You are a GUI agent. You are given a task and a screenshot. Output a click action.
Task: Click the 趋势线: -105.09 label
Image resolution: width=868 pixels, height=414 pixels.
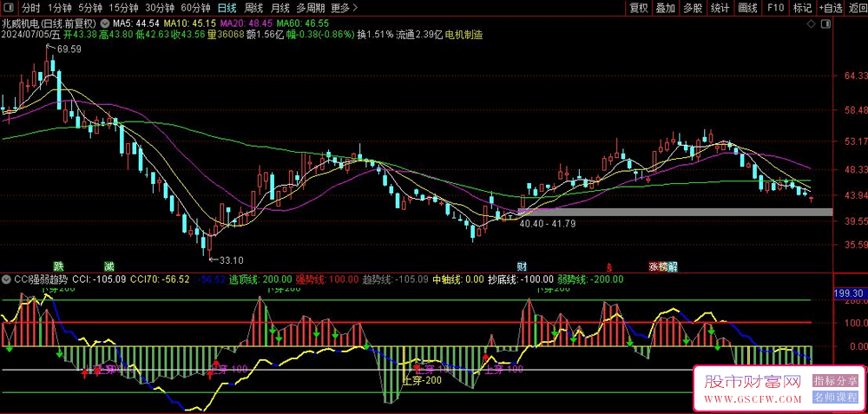[397, 279]
